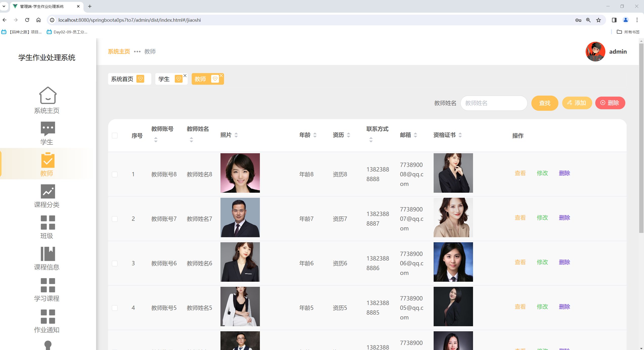The image size is (644, 350).
Task: Click the browser address bar URL
Action: (x=130, y=20)
